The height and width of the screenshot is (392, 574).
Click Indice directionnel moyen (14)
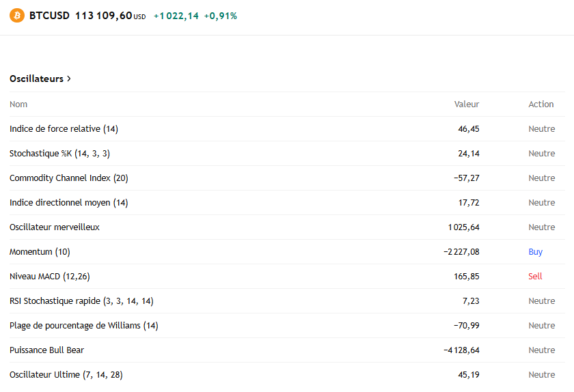(68, 203)
